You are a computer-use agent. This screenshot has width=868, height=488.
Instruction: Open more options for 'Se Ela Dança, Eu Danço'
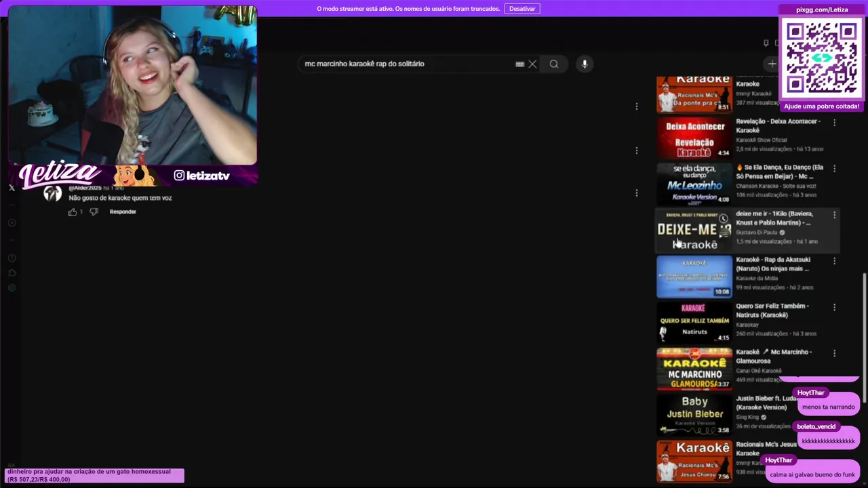[834, 169]
